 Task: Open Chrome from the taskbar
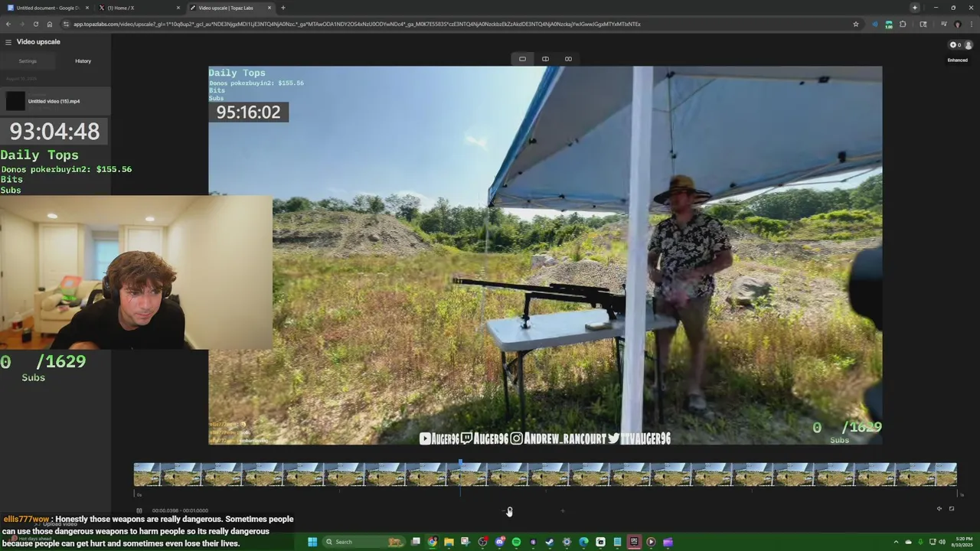[433, 542]
